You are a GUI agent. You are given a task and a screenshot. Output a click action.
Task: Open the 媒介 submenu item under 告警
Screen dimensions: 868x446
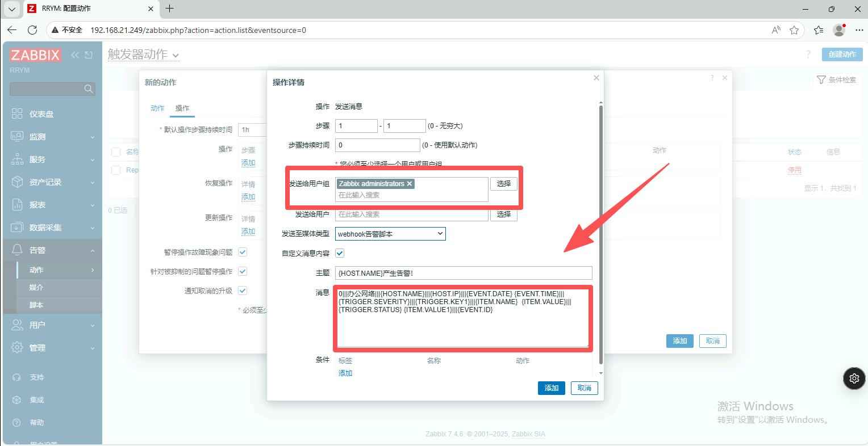click(36, 288)
